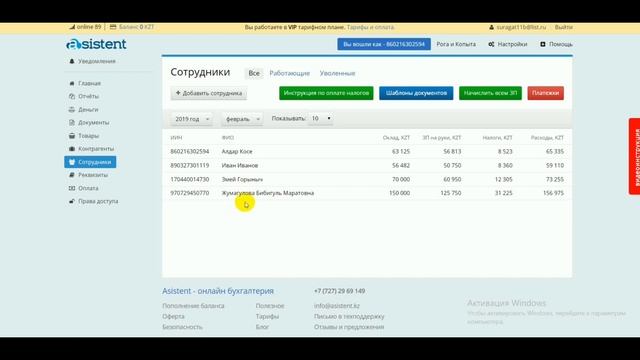Click the Рога и Копыта company link
The width and height of the screenshot is (640, 360).
pyautogui.click(x=456, y=44)
